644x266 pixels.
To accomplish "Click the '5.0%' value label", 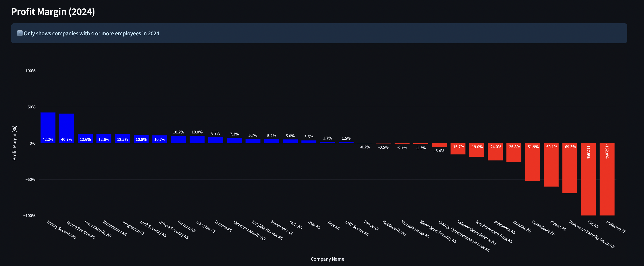I will 290,136.
